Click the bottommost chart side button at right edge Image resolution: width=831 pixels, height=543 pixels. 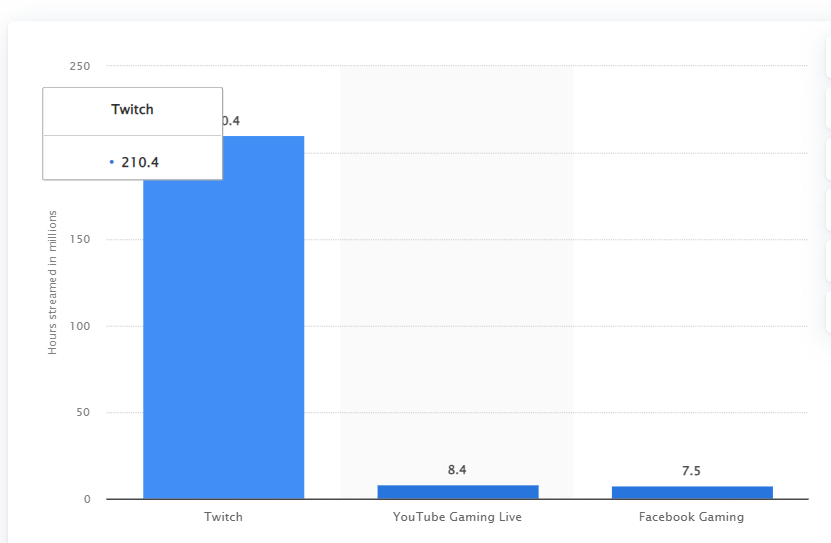[x=828, y=313]
